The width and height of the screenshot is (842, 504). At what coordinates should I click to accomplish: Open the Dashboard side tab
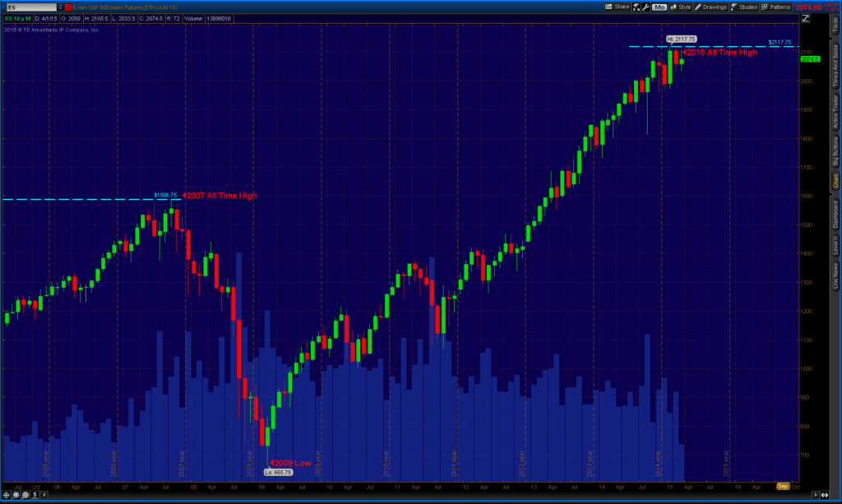pyautogui.click(x=835, y=214)
